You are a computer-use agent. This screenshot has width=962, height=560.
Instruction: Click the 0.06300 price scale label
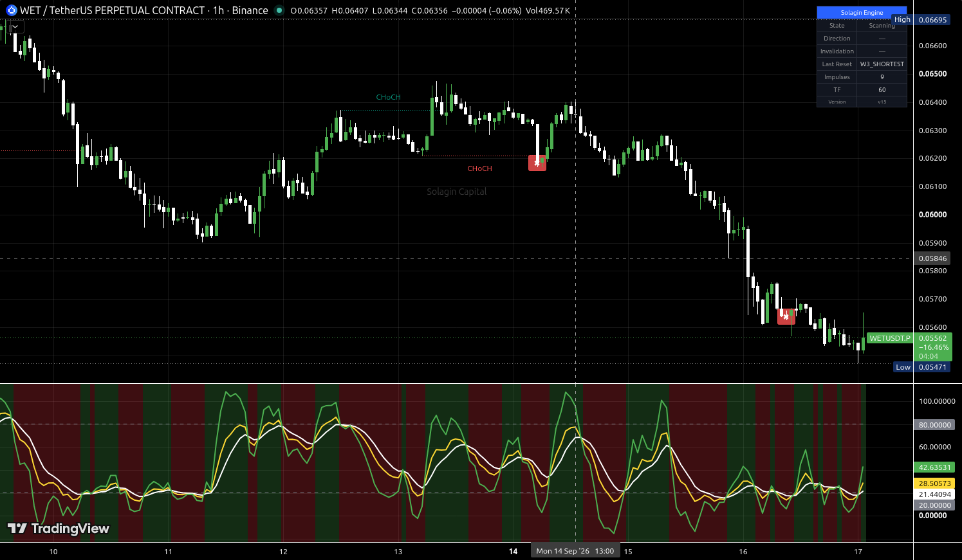pyautogui.click(x=932, y=131)
